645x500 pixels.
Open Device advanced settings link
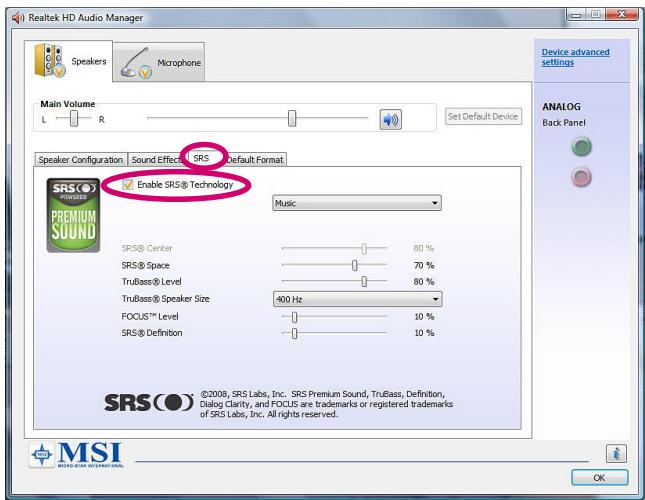[575, 57]
